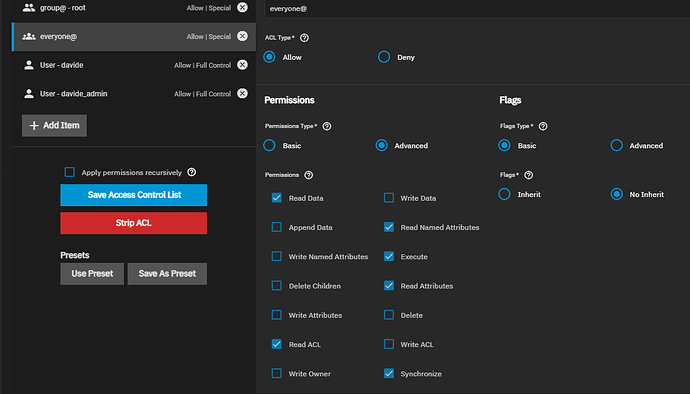The height and width of the screenshot is (394, 690).
Task: Choose Basic flags type
Action: coord(504,145)
